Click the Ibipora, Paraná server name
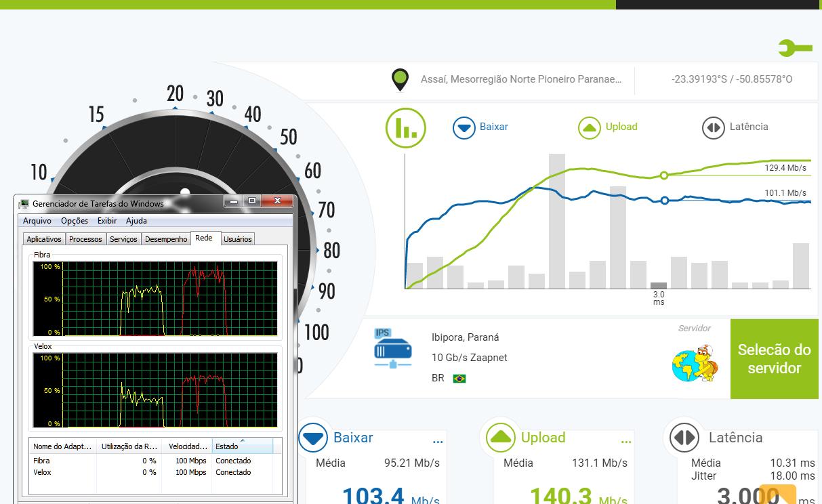822x504 pixels. click(465, 337)
